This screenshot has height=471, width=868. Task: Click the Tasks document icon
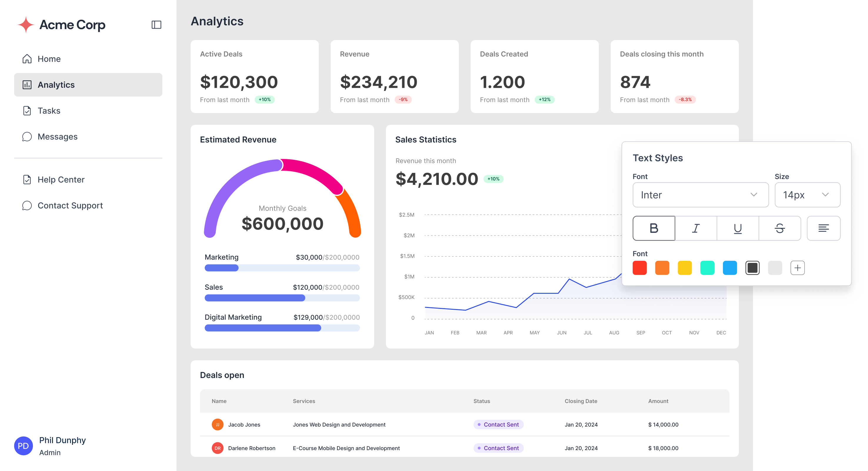click(27, 111)
